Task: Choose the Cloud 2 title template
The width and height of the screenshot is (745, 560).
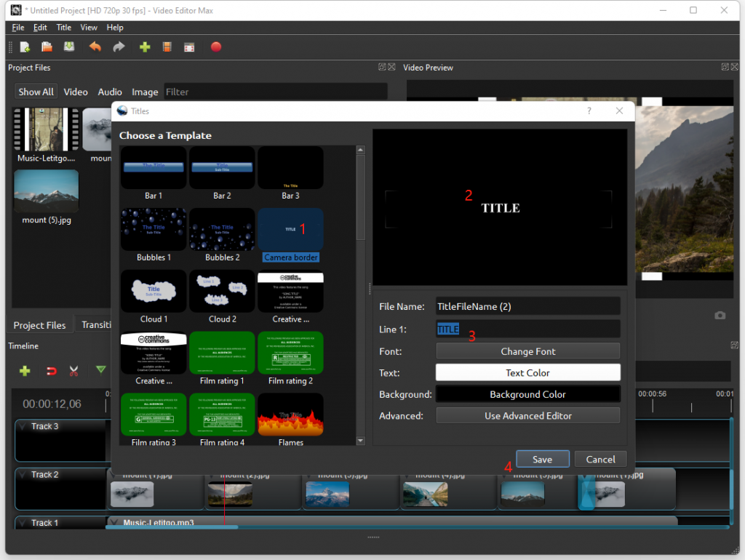Action: [x=222, y=297]
